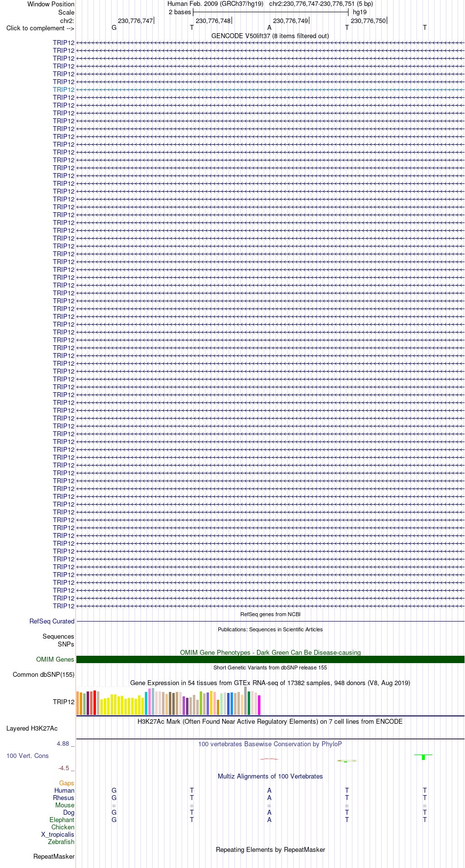
Task: Click the red PhyloP score mark
Action: (269, 759)
